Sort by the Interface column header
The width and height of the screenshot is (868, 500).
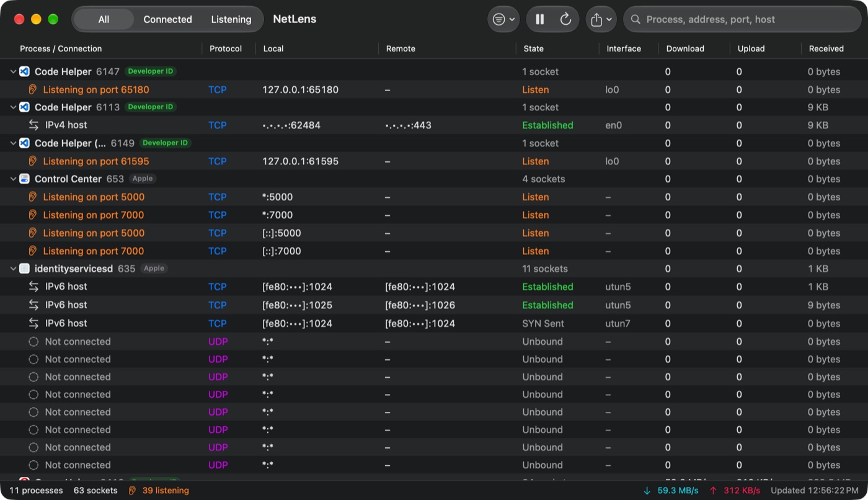coord(624,48)
